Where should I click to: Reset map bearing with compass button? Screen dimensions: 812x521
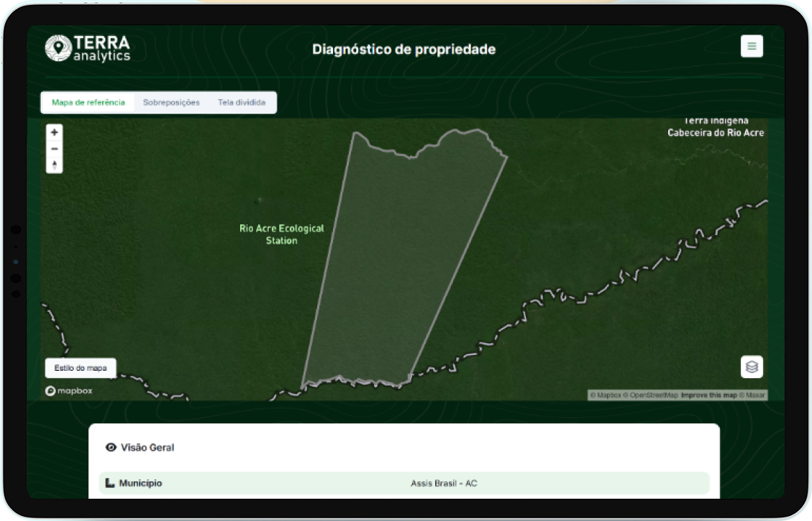[55, 165]
